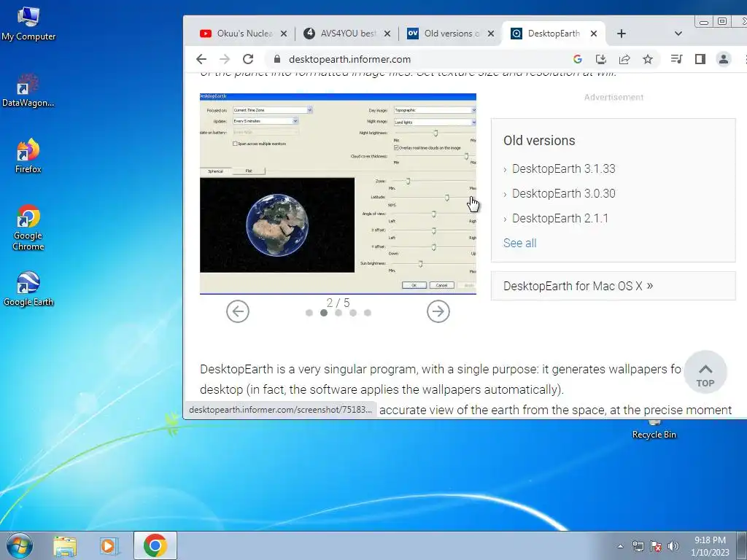Image resolution: width=747 pixels, height=560 pixels.
Task: Select the fifth gallery dot
Action: tap(368, 313)
